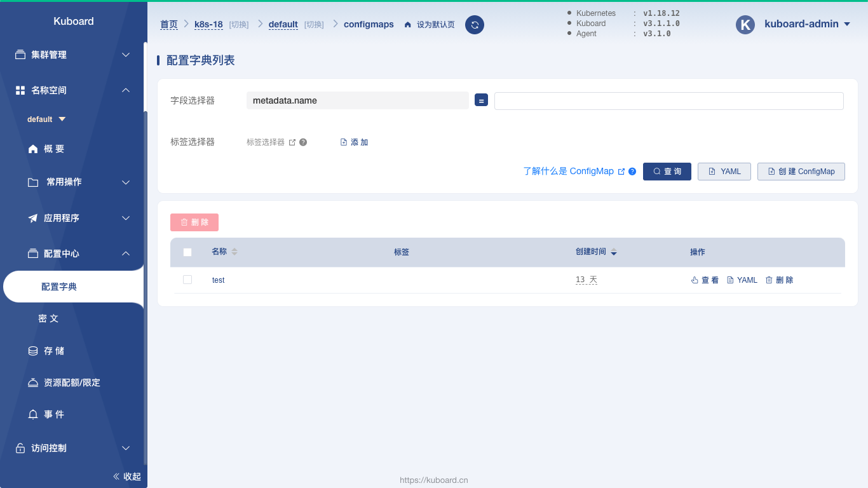Click help icon after 了解什么是 ConfigMap

click(632, 172)
